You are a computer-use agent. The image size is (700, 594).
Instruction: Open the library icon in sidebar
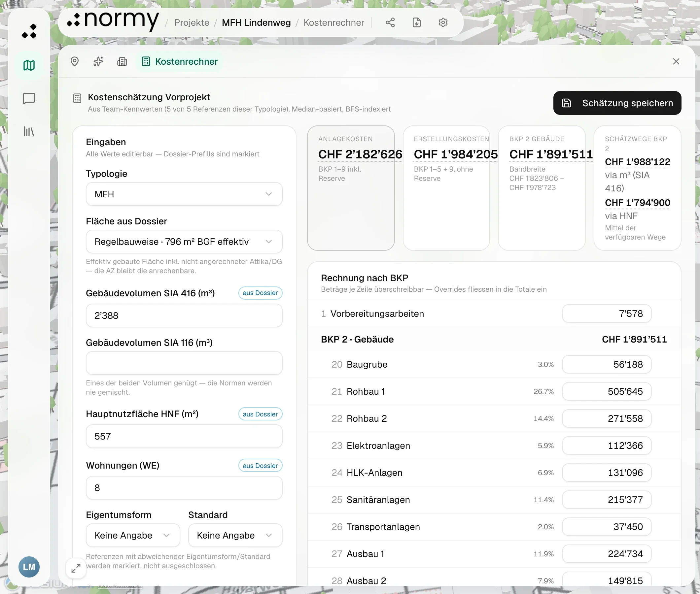point(29,132)
